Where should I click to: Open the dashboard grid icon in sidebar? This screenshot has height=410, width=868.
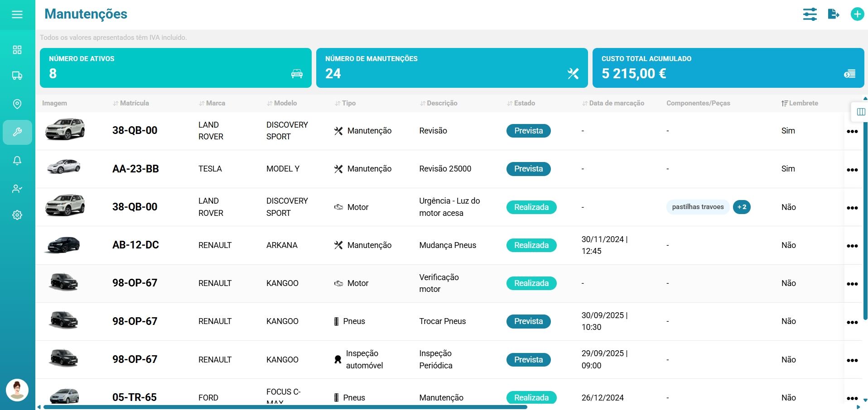tap(17, 50)
